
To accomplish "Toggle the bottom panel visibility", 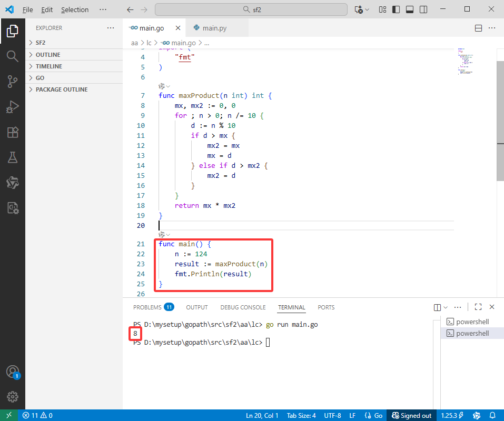I will click(410, 9).
